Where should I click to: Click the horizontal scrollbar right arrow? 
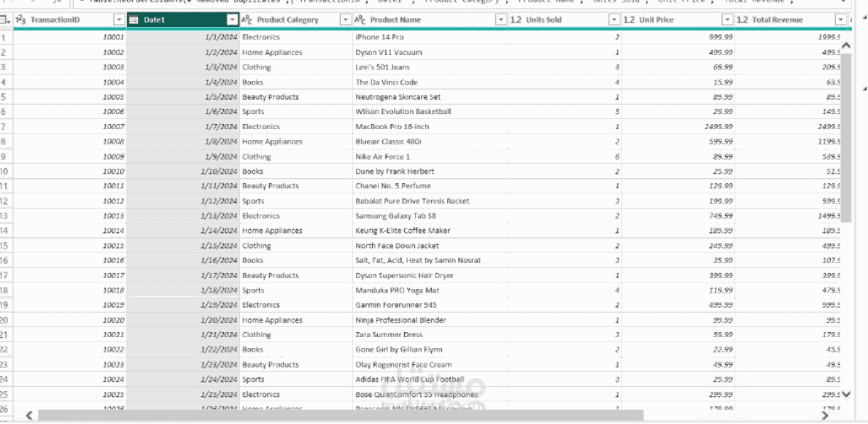826,415
